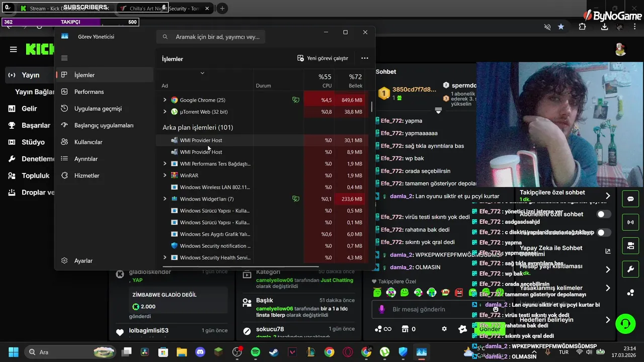Viewport: 644px width, 362px height.
Task: Go to Kullanıcılar in Task Manager
Action: [104, 142]
